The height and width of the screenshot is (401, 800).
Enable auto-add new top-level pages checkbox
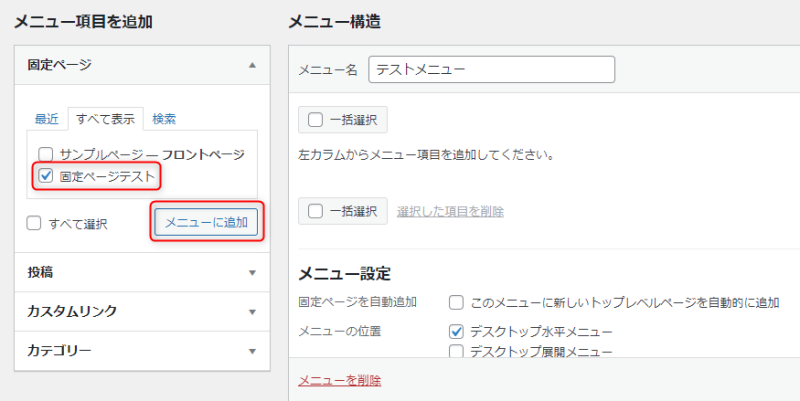456,302
